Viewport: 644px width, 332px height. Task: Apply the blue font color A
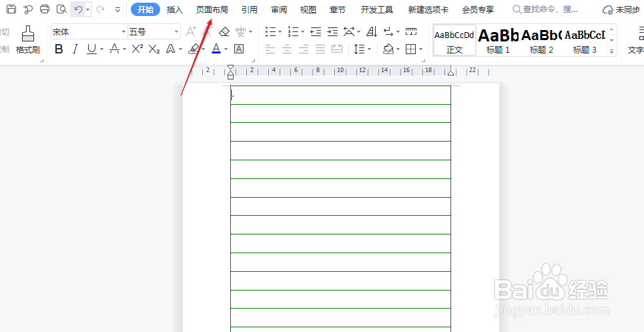(216, 49)
